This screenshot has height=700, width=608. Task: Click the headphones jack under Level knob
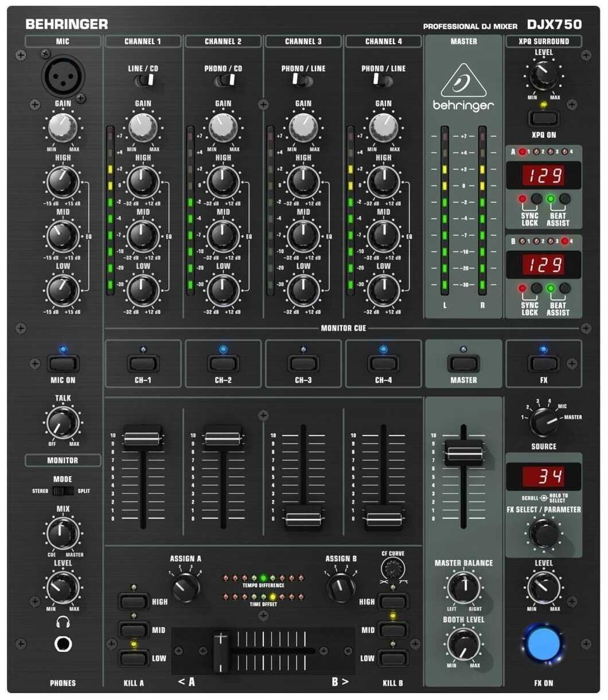coord(63,644)
